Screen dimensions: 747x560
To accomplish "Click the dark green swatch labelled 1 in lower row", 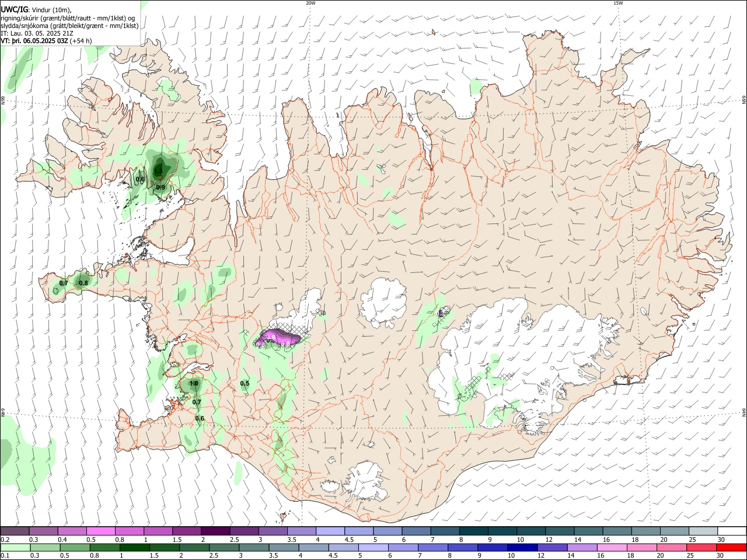I will pos(135,547).
